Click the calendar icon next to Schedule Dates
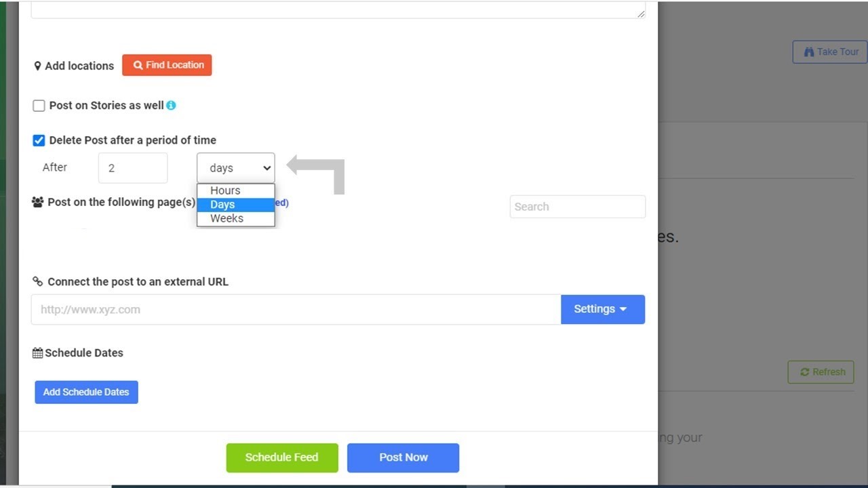 coord(37,353)
